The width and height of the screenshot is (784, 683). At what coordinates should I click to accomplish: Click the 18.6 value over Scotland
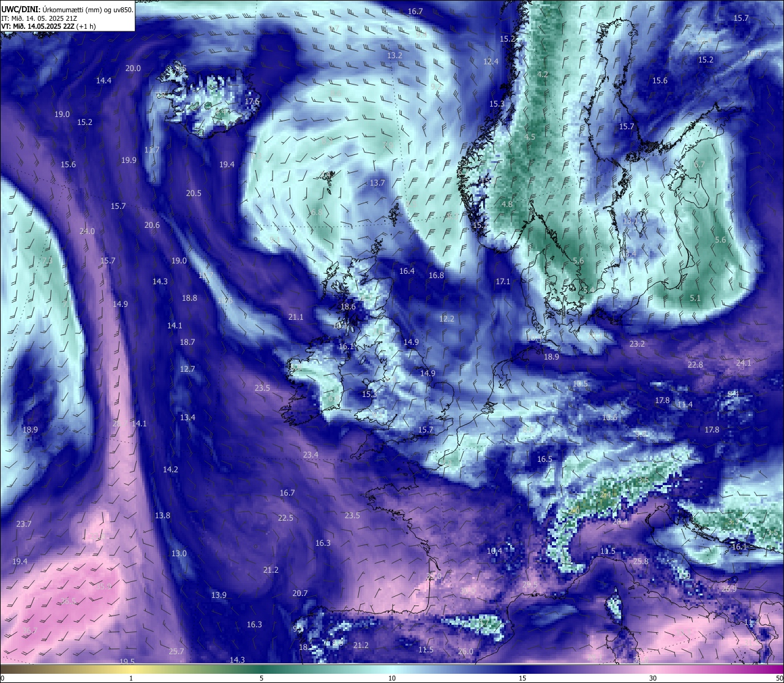coord(348,308)
